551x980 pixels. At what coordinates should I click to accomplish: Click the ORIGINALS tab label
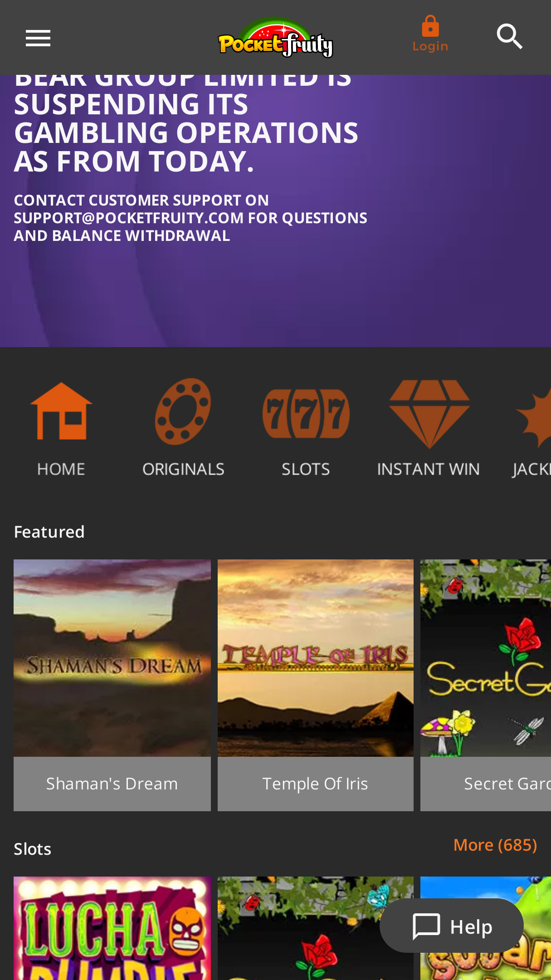(x=183, y=469)
